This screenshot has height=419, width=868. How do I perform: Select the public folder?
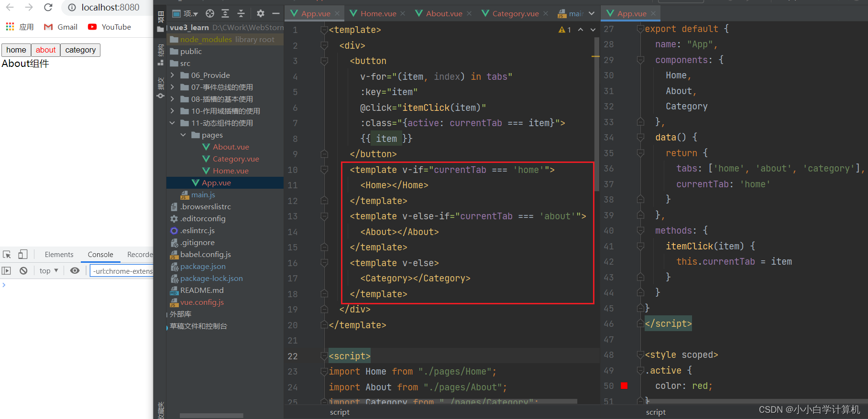pyautogui.click(x=191, y=51)
